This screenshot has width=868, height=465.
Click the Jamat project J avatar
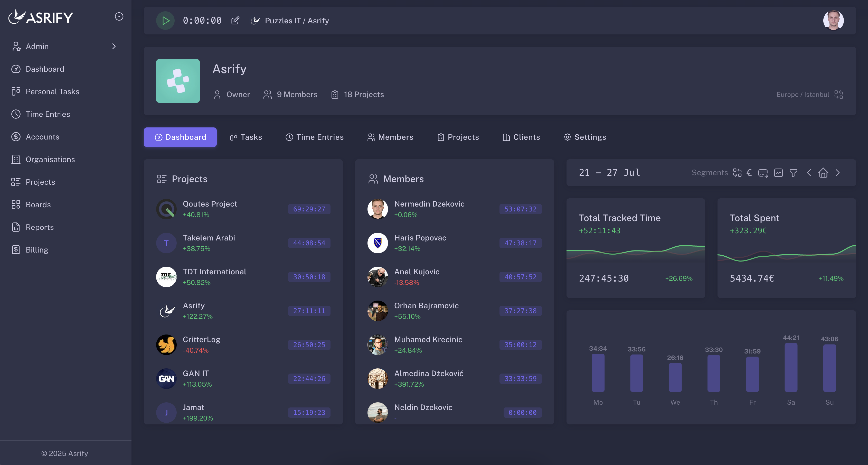(166, 412)
